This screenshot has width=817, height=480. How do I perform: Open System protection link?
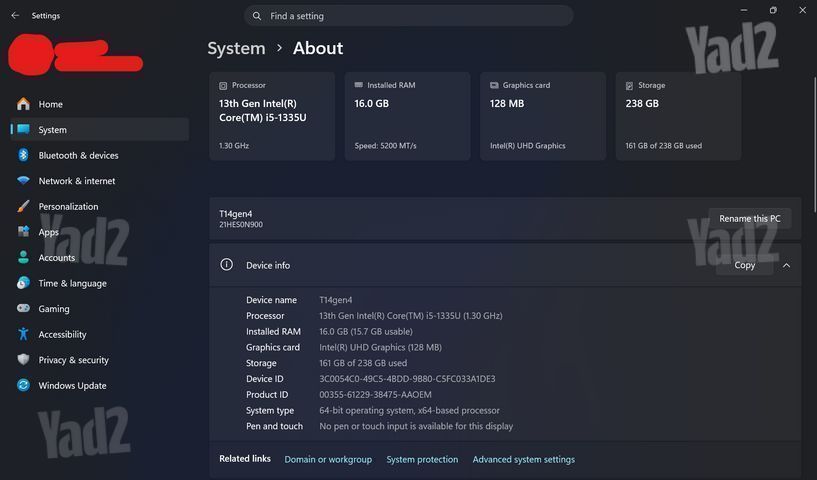pyautogui.click(x=422, y=459)
